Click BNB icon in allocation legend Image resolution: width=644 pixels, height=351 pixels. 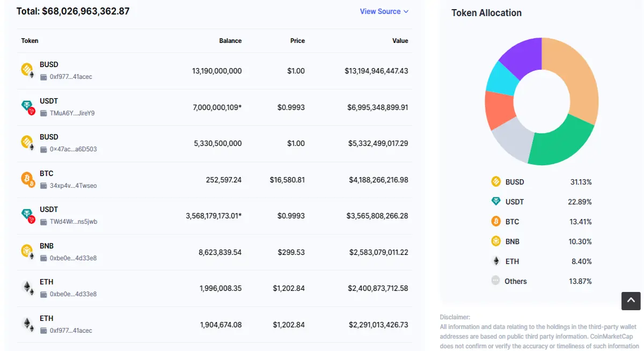coord(496,241)
